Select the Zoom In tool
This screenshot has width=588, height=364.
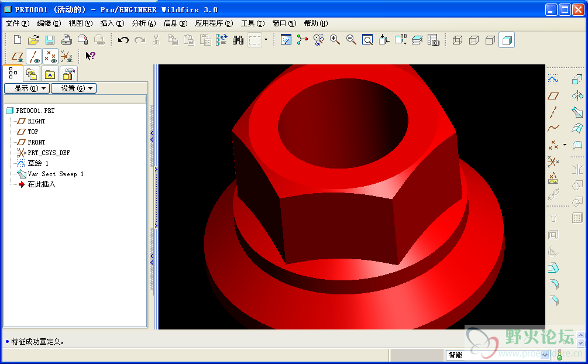[335, 40]
